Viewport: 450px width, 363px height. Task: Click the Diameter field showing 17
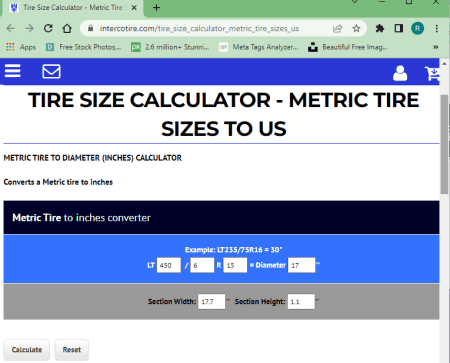pos(302,265)
